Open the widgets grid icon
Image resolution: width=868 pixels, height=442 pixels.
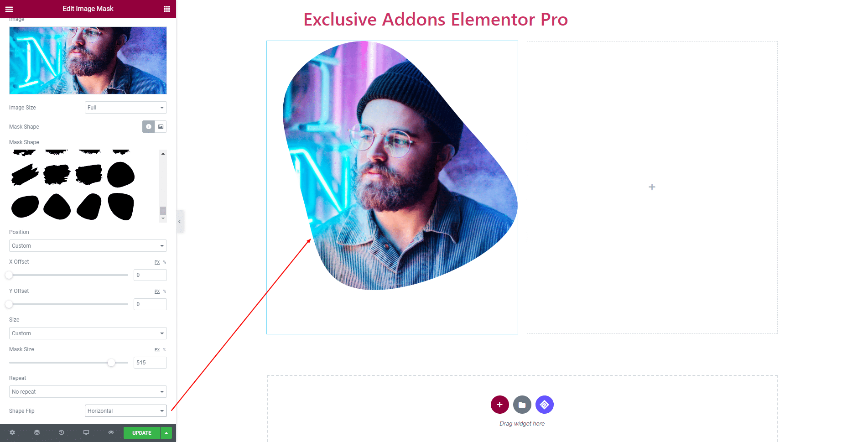pyautogui.click(x=167, y=9)
